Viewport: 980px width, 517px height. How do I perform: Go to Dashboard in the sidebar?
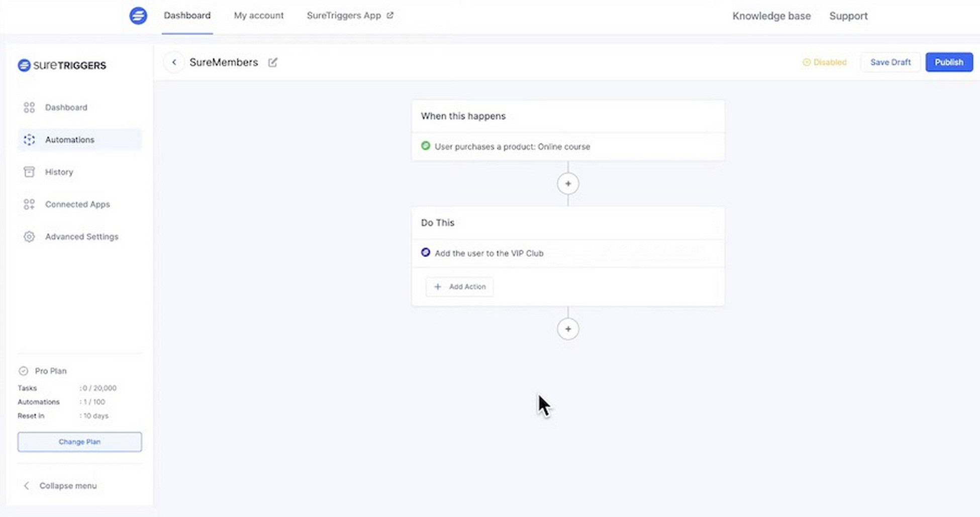point(66,108)
